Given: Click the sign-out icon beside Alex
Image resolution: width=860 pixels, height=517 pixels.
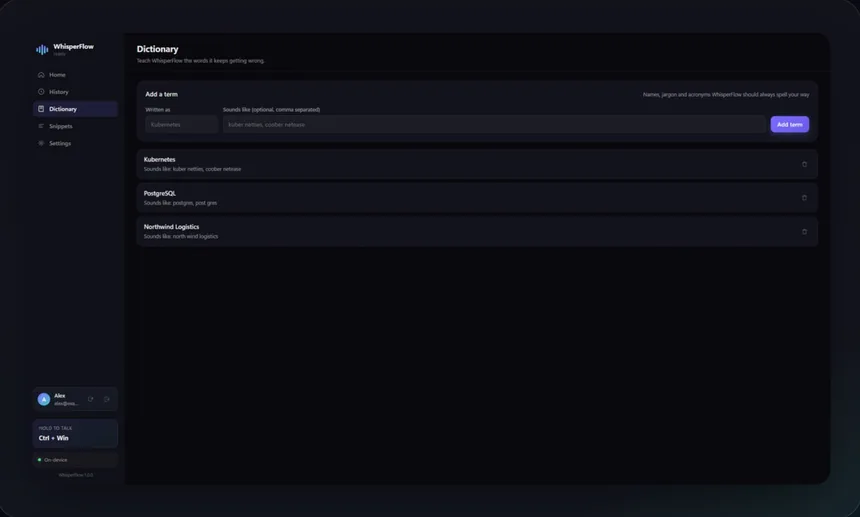Looking at the screenshot, I should 106,399.
